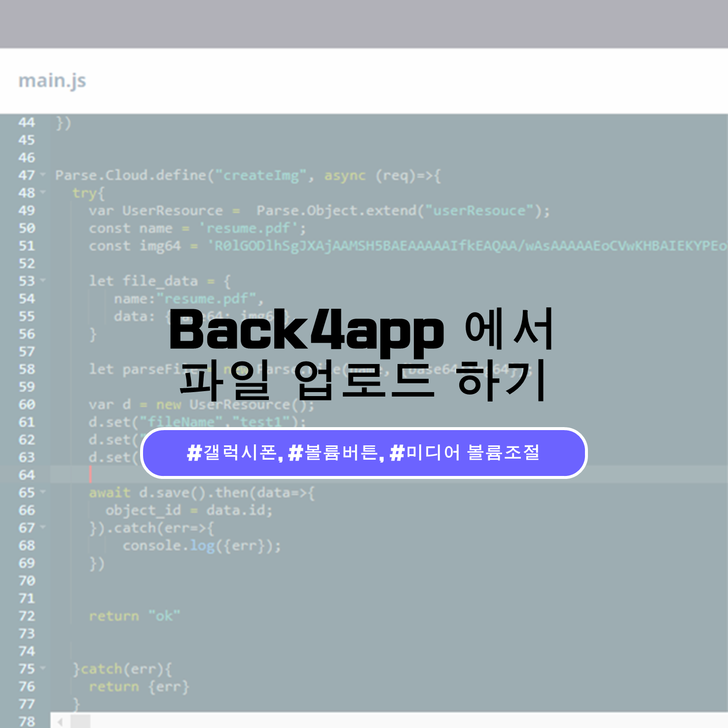
Task: Click line number 70 in the gutter
Action: pos(27,581)
